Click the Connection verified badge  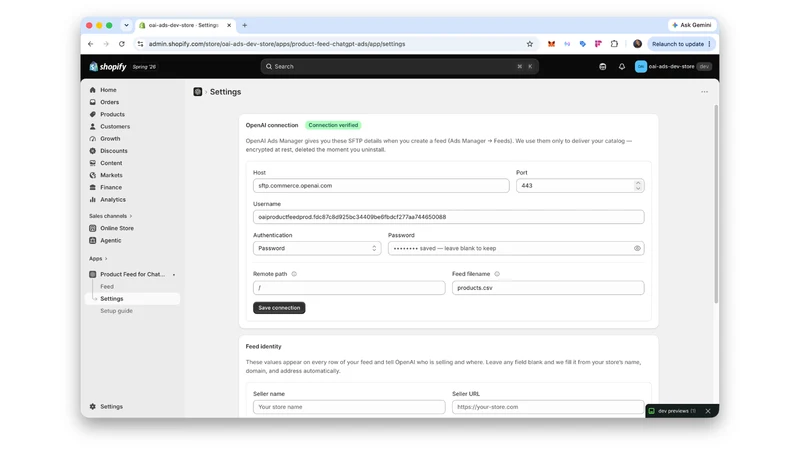click(333, 125)
